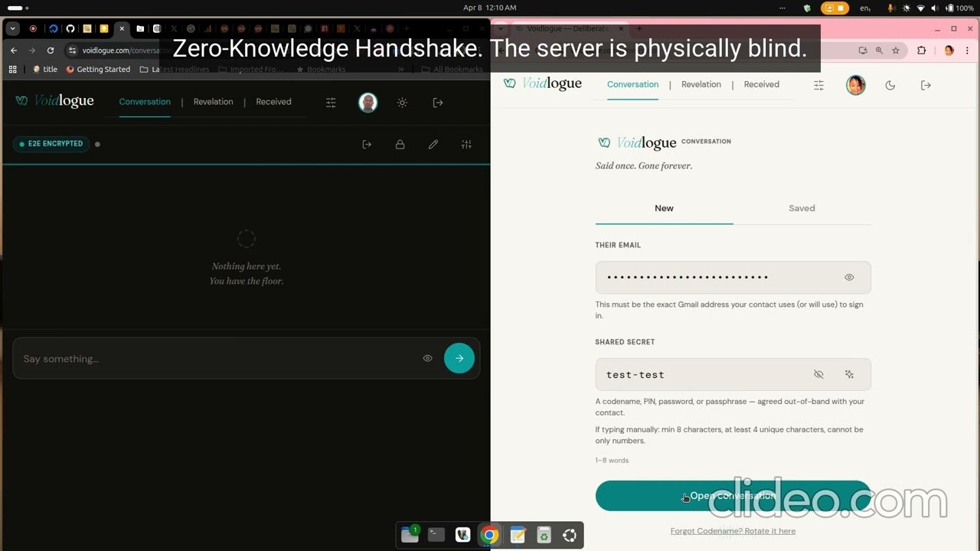Stop screen recording indicator in top bar
This screenshot has width=980, height=551.
835,8
